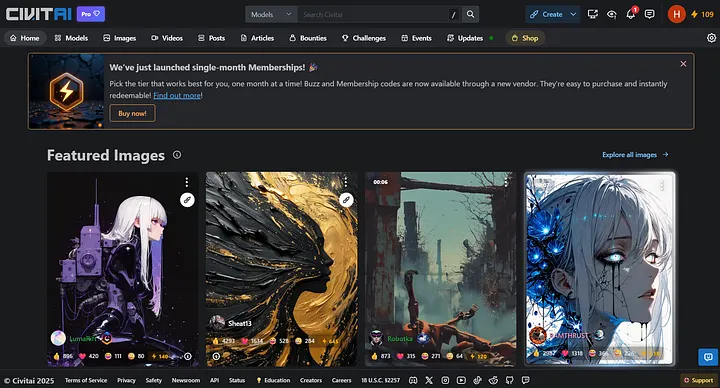Expand the Models search category dropdown
This screenshot has width=720, height=388.
click(x=271, y=14)
